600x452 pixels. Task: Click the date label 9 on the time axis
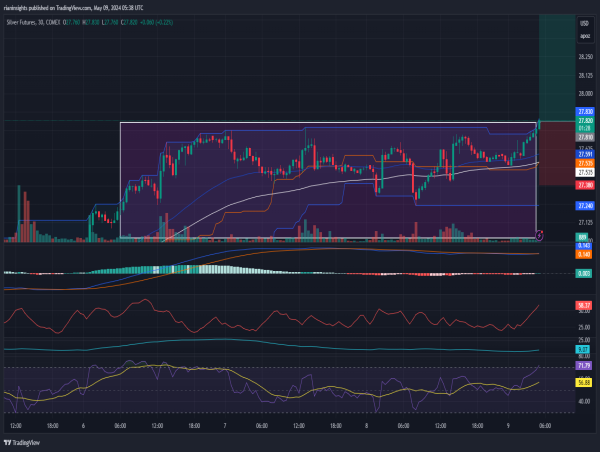tap(508, 426)
